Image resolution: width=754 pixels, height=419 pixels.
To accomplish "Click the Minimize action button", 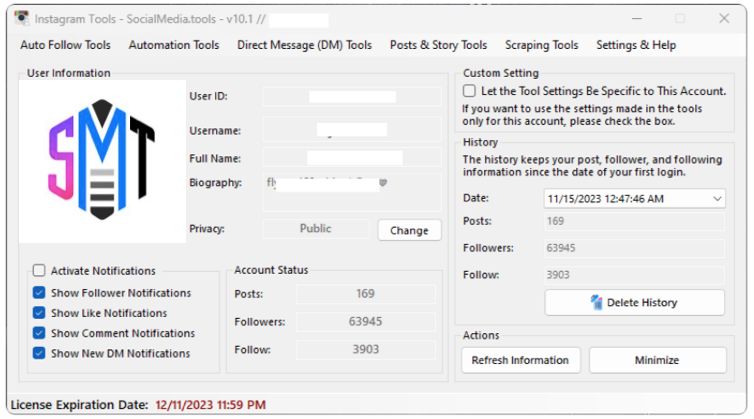I will 657,360.
